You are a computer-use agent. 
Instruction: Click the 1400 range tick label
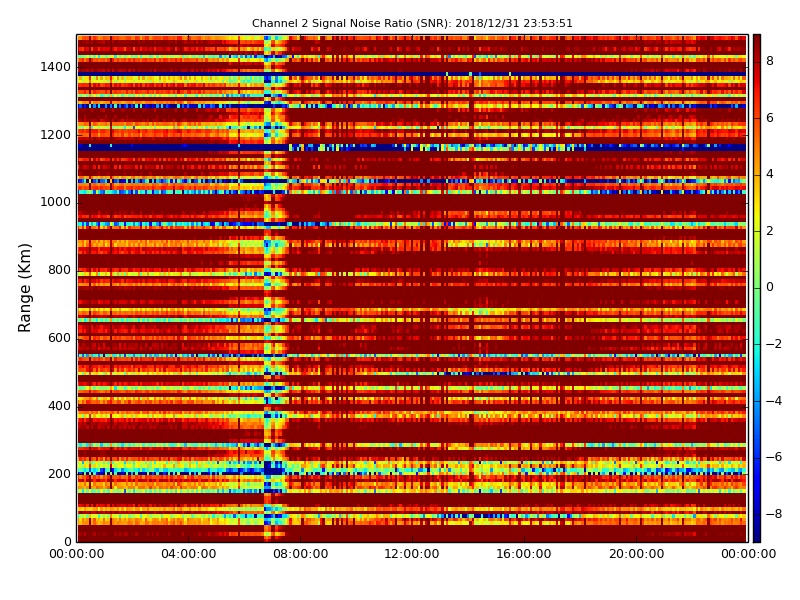click(56, 67)
